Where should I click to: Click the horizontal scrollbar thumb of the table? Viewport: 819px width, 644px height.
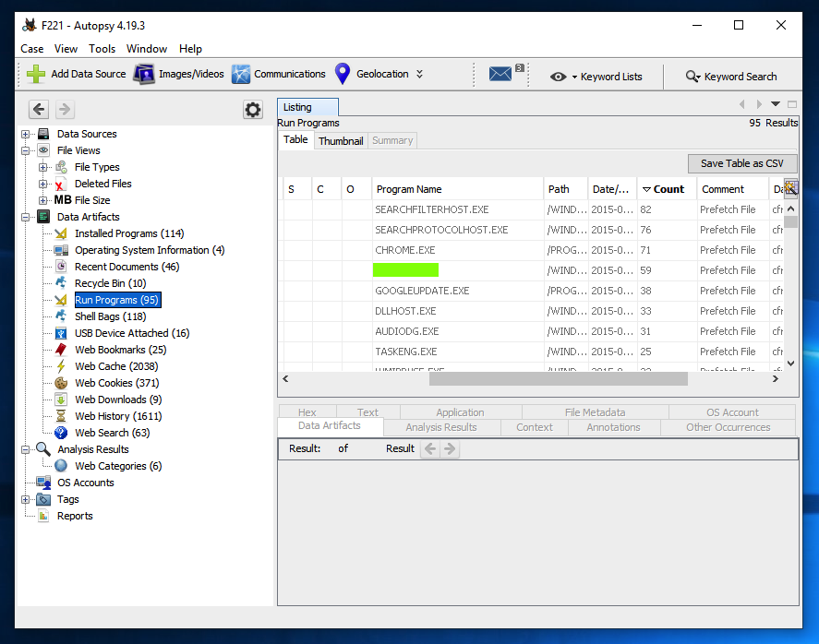coord(558,379)
